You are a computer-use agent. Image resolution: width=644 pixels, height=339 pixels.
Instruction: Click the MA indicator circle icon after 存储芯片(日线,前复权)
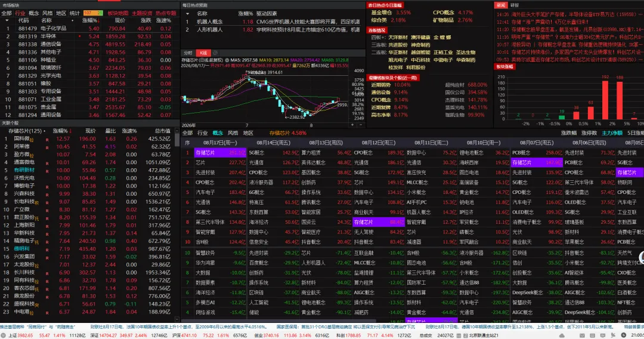(x=227, y=60)
